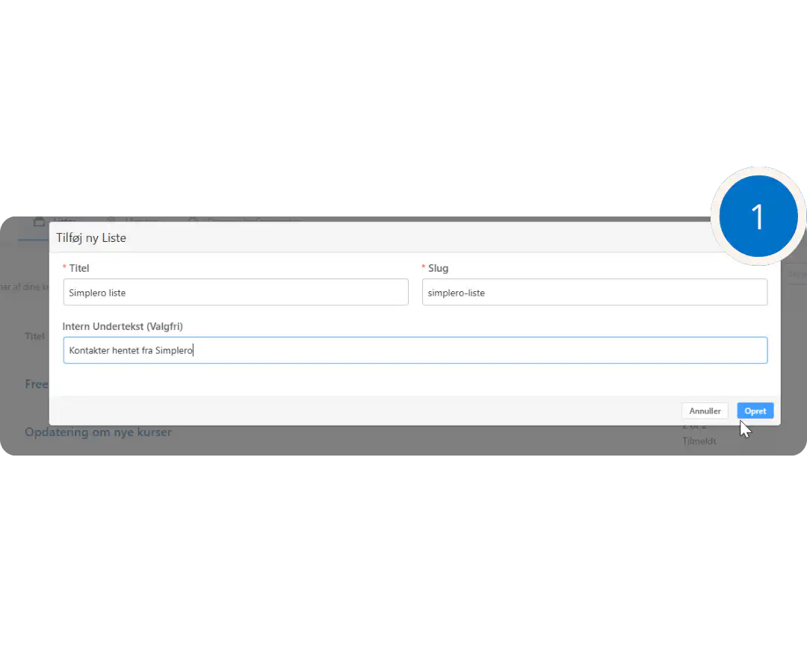Click the Titel field label
807x672 pixels.
(79, 268)
